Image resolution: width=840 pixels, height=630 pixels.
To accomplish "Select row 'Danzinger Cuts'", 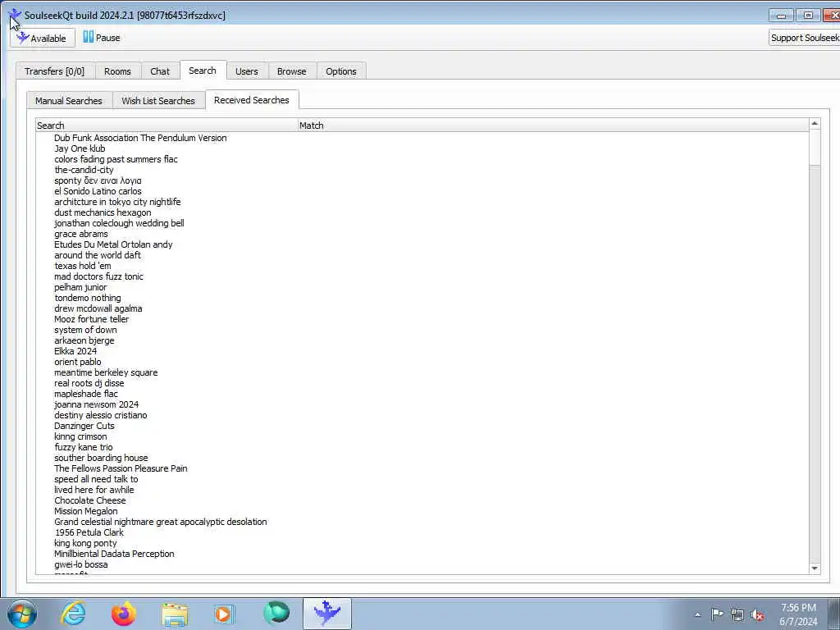I will pyautogui.click(x=84, y=426).
